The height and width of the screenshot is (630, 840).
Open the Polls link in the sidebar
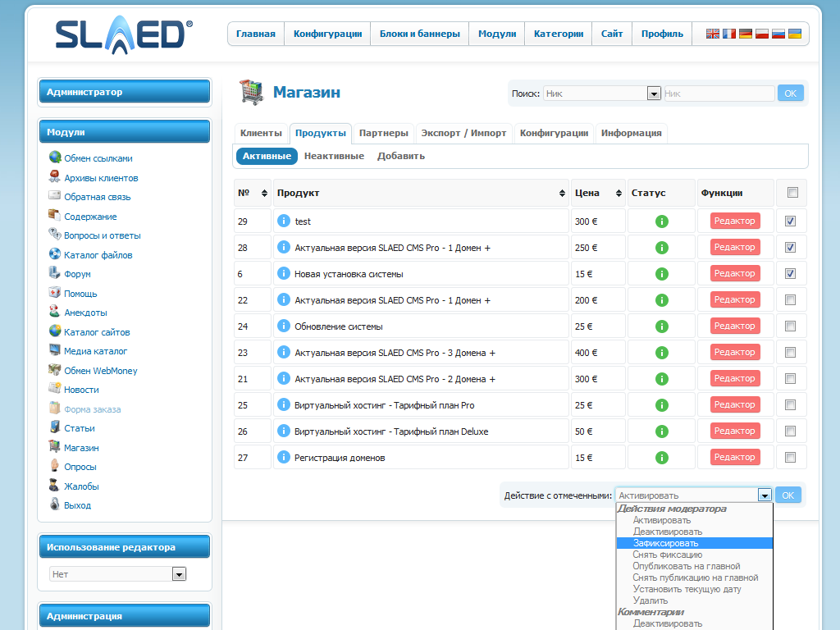tap(80, 467)
